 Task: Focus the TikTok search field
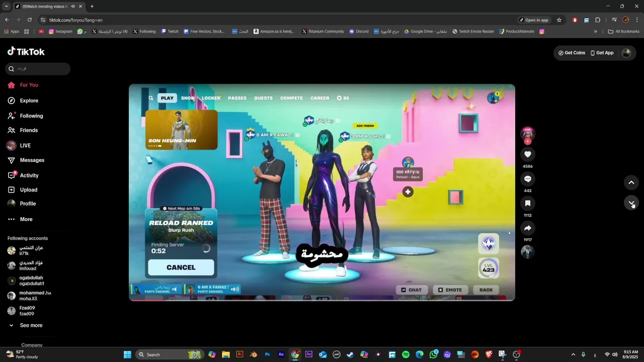point(38,69)
